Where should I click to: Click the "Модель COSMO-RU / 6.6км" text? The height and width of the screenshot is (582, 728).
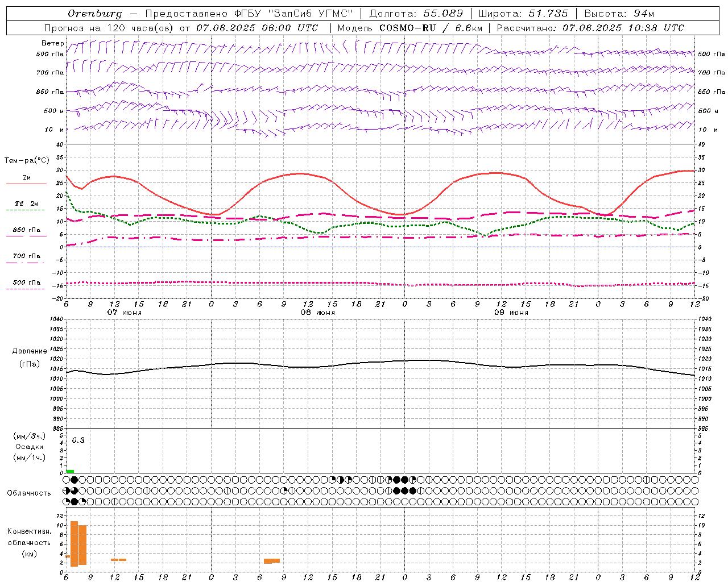(409, 28)
